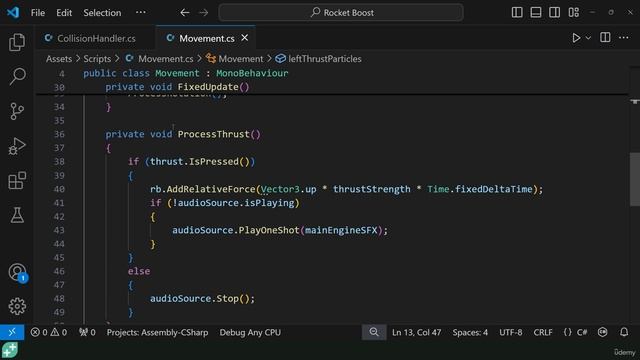The height and width of the screenshot is (360, 640).
Task: Go back with the left arrow
Action: pyautogui.click(x=184, y=13)
